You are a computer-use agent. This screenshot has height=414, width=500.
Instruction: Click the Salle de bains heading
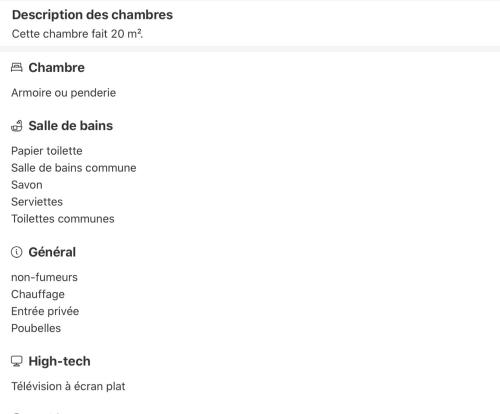pyautogui.click(x=71, y=126)
